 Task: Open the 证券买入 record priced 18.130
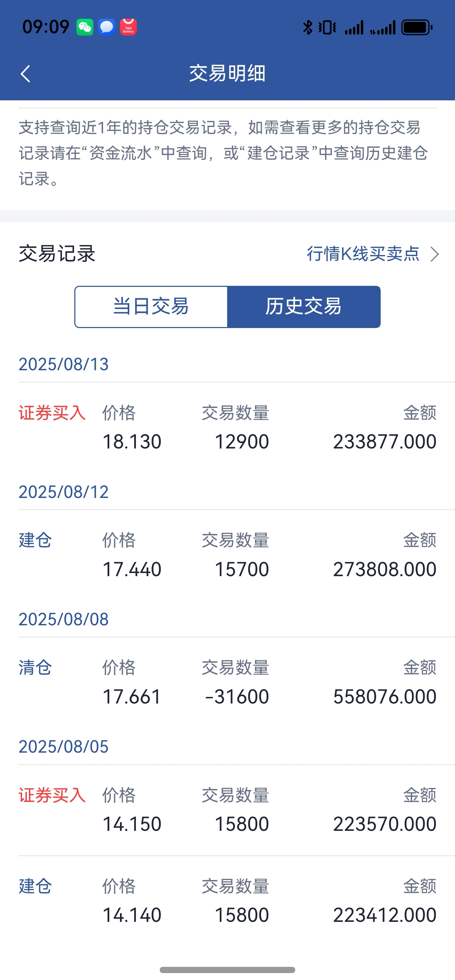pyautogui.click(x=228, y=427)
